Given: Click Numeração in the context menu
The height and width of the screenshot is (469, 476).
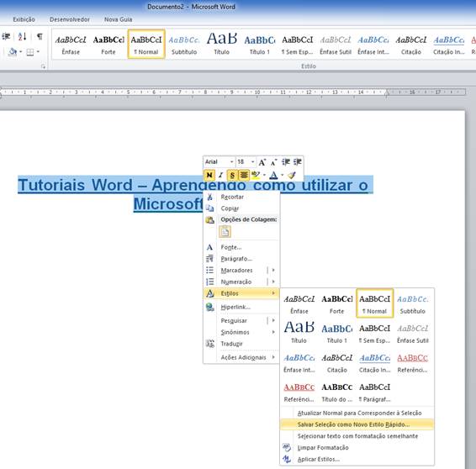Looking at the screenshot, I should pyautogui.click(x=236, y=282).
